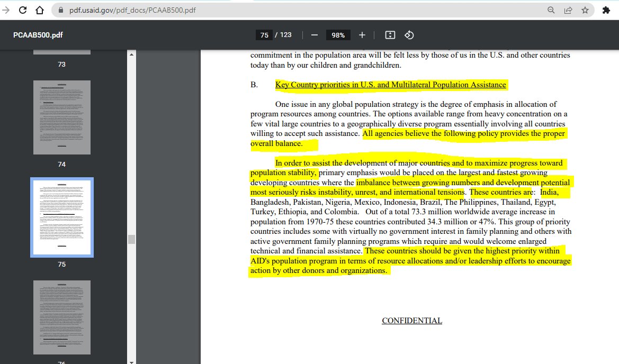Click the '75' label under the thumbnail
This screenshot has height=364, width=619.
click(61, 264)
